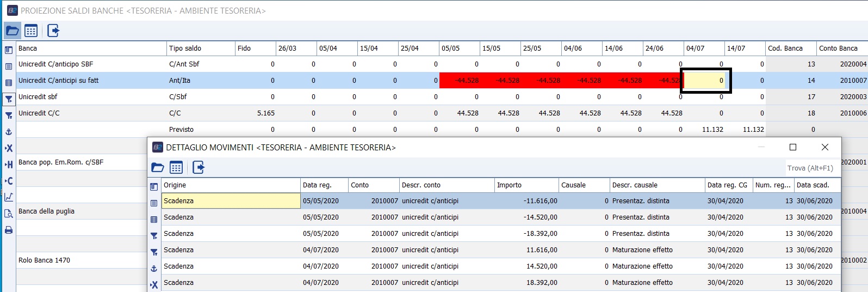Click exit icon in Proiezione Saldi Banche toolbar
This screenshot has height=292, width=868.
(53, 31)
